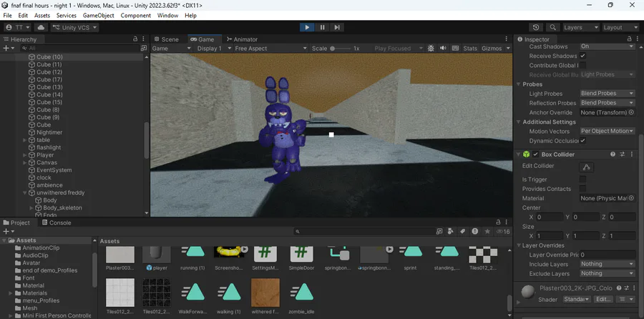
Task: Open the Window menu
Action: click(167, 16)
